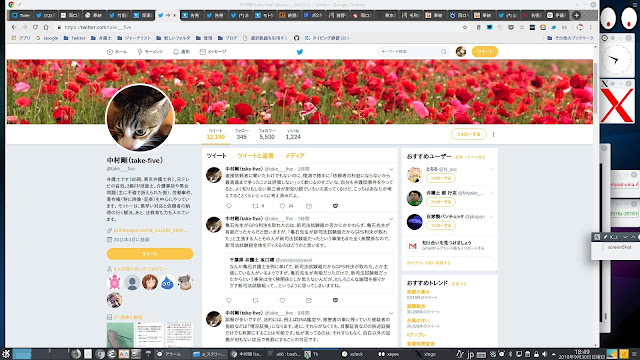Open the GitHub bookmark icon in bookmarks bar

(x=296, y=38)
